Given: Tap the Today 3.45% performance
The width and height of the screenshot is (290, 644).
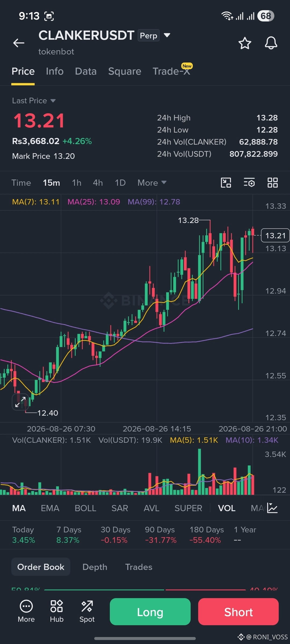Looking at the screenshot, I should (x=24, y=535).
